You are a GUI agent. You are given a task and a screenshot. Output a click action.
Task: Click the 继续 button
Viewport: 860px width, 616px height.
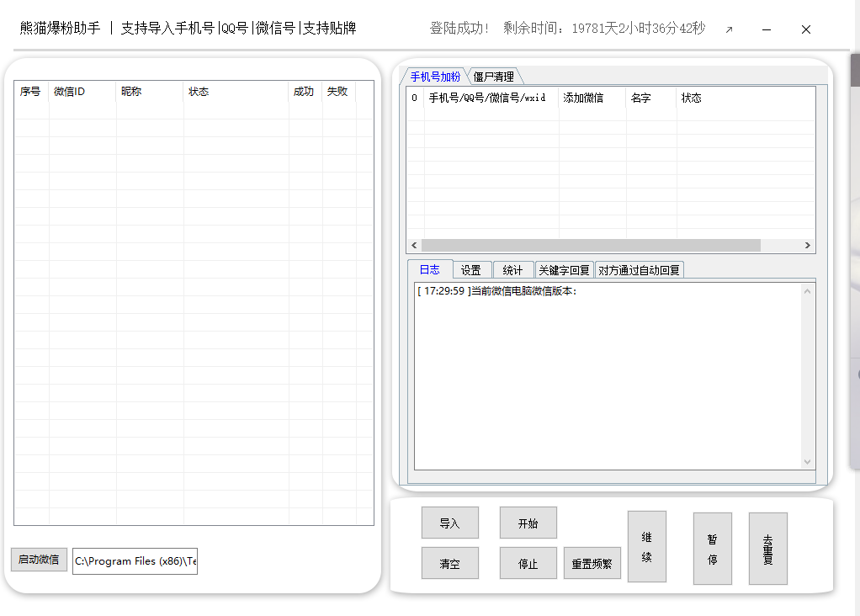coord(647,547)
